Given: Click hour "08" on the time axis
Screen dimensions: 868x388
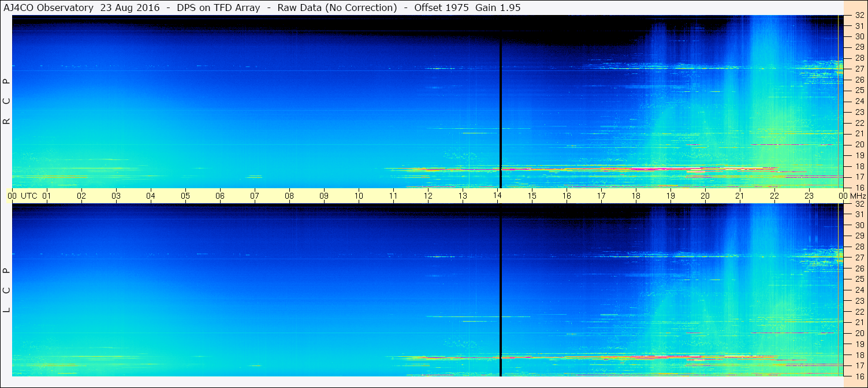Looking at the screenshot, I should click(x=289, y=196).
